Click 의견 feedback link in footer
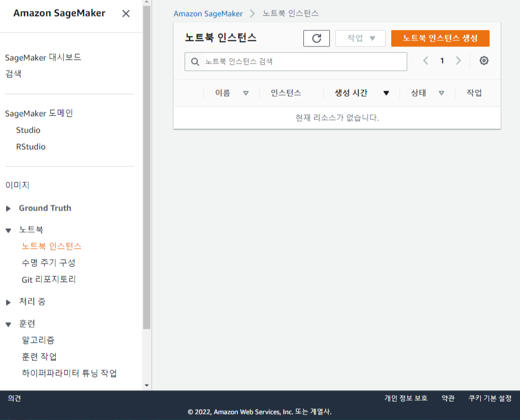This screenshot has height=420, width=520. point(14,398)
